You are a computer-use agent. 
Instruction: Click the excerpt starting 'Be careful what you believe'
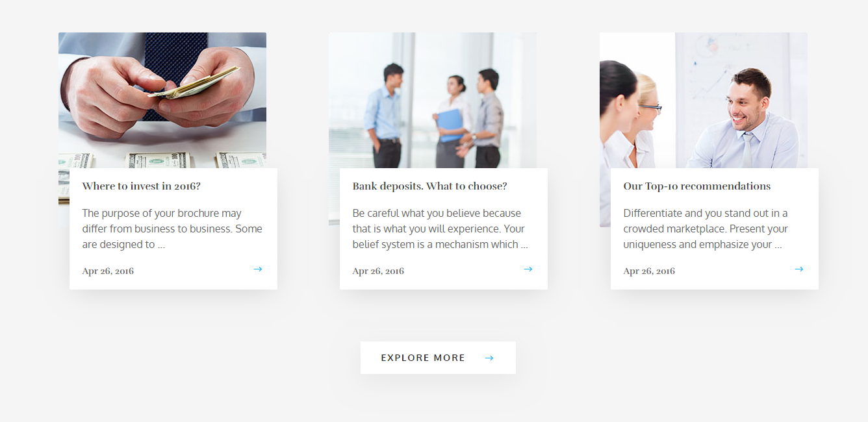pos(440,229)
